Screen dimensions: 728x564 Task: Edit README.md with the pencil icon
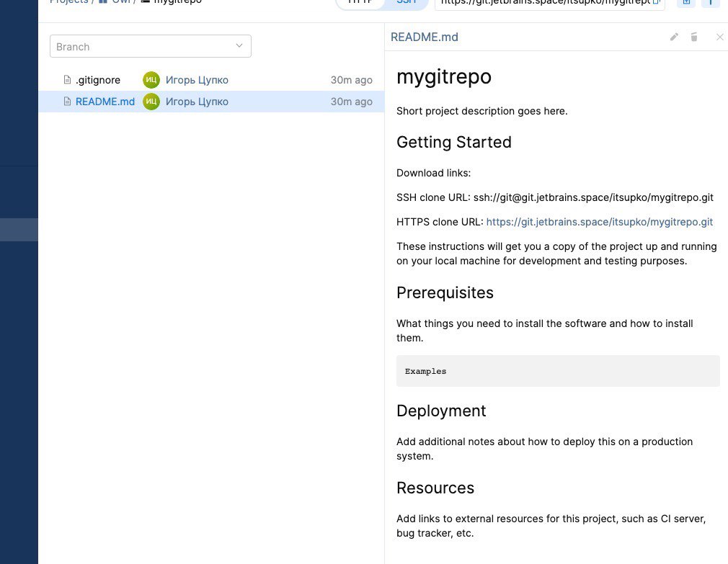(x=674, y=37)
